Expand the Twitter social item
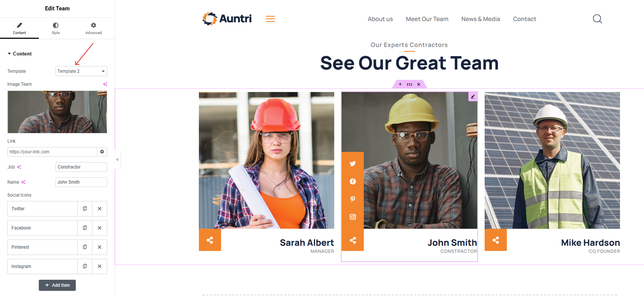The width and height of the screenshot is (644, 296). (43, 209)
